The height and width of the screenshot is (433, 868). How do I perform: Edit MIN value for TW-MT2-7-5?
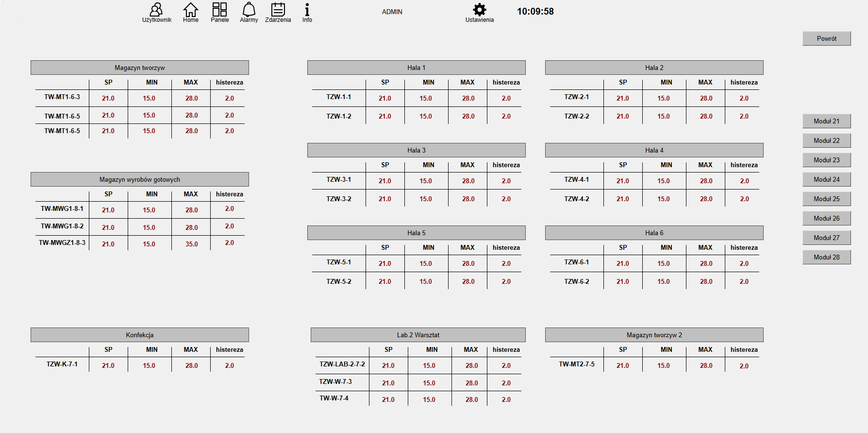point(663,365)
